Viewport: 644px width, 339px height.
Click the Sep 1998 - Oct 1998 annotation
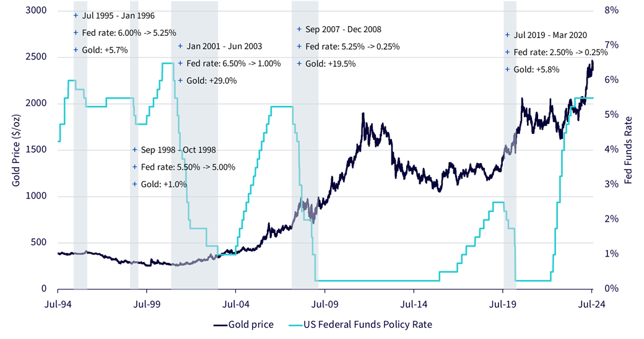coord(178,149)
